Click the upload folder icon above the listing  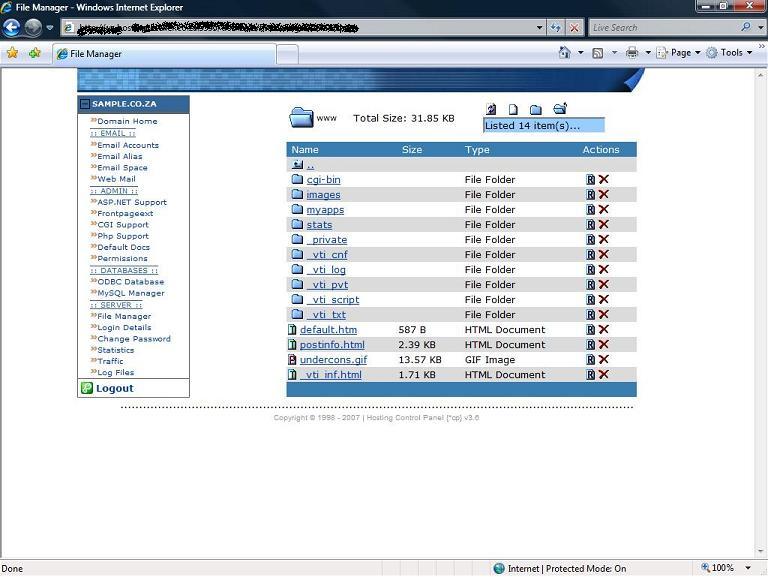pyautogui.click(x=560, y=108)
